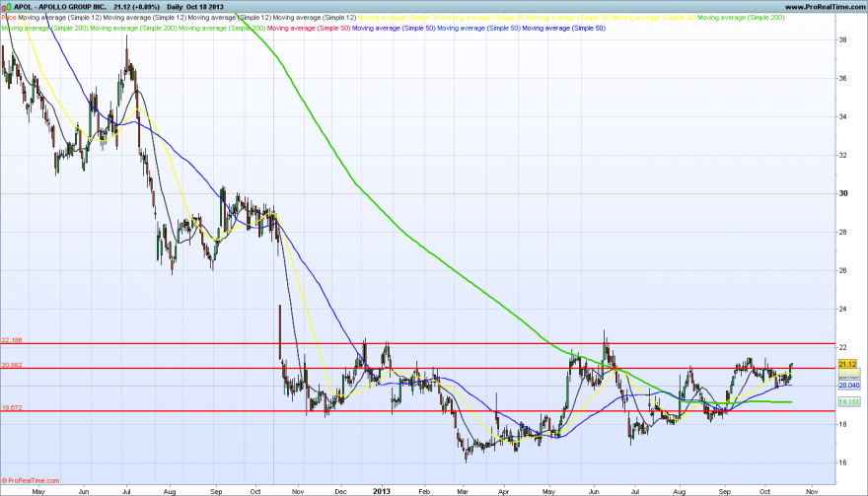Click the 18 price axis label
Image resolution: width=868 pixels, height=496 pixels.
pyautogui.click(x=843, y=424)
